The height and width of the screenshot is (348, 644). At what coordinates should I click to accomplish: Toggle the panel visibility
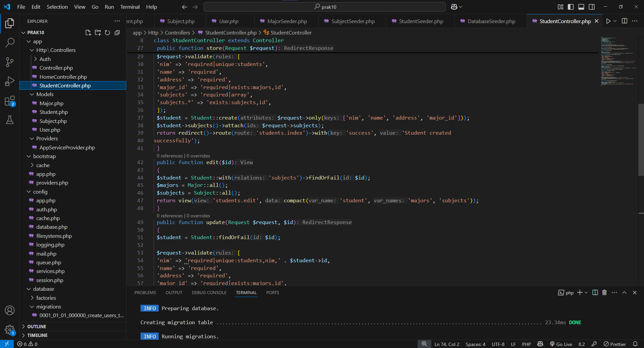point(581,6)
